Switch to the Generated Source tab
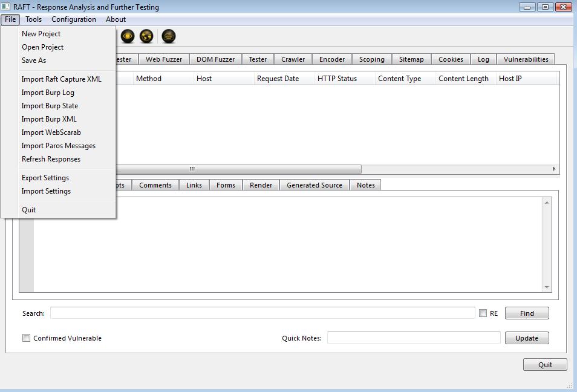 (315, 185)
